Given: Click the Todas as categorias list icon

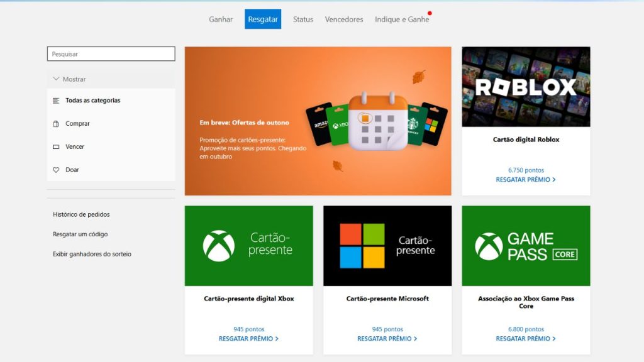Looking at the screenshot, I should pyautogui.click(x=56, y=101).
